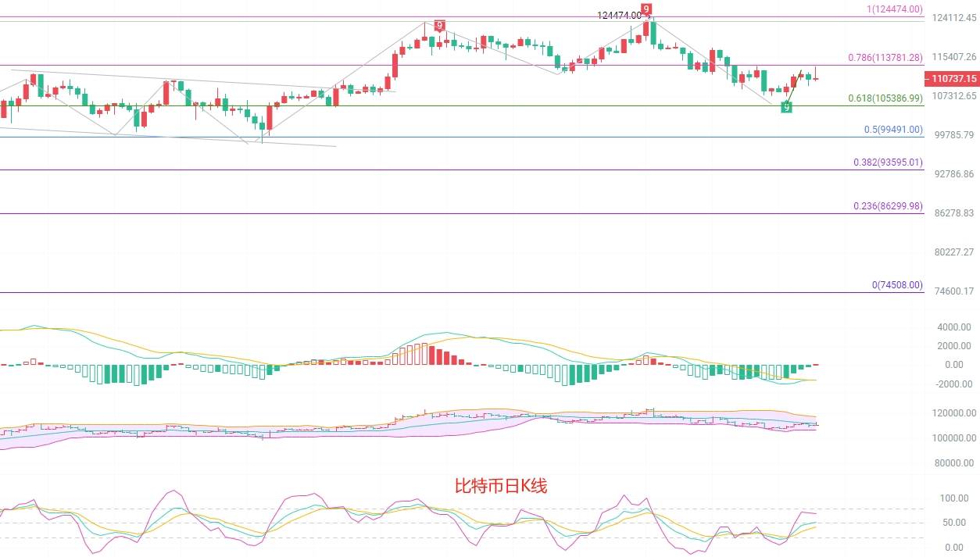The image size is (980, 557).
Task: Select the red current price tag 110737.15
Action: coord(950,79)
